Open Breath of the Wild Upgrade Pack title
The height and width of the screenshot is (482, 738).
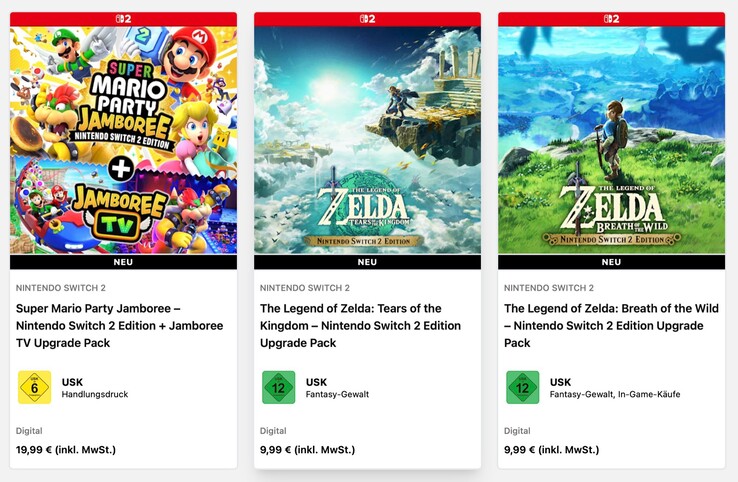[x=610, y=325]
